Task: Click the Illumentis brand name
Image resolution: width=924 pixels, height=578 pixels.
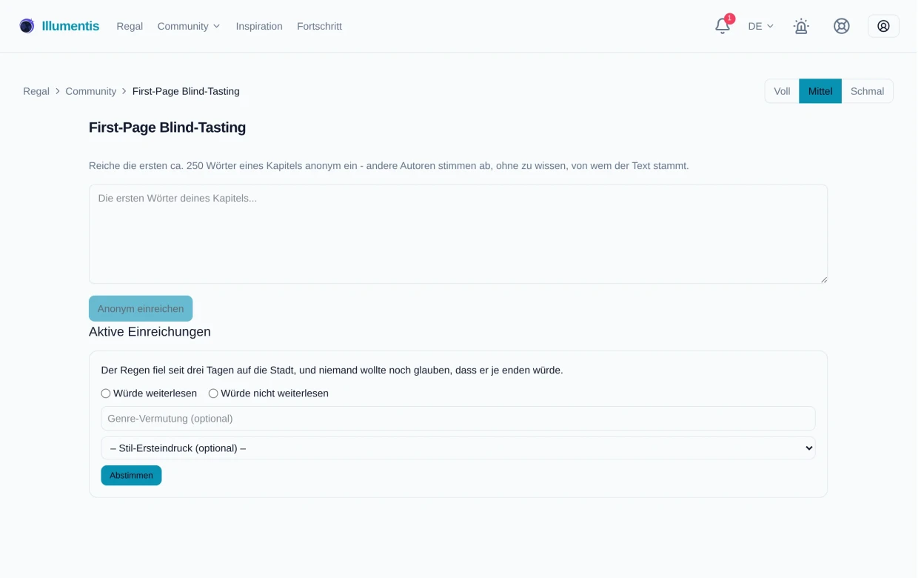Action: pyautogui.click(x=70, y=26)
